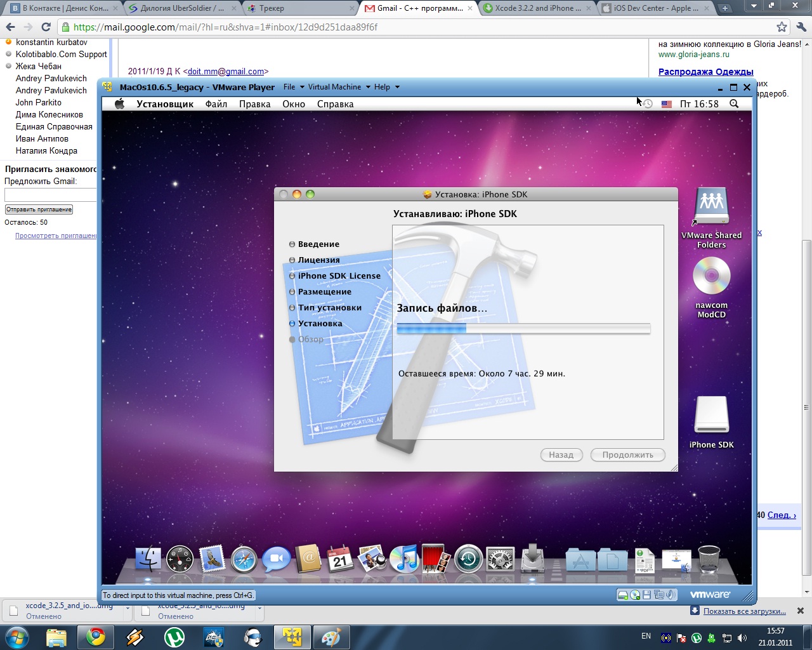Select contact Andrey Pavlukevich... no, select Дима Колесников contact
812x650 pixels.
(49, 115)
